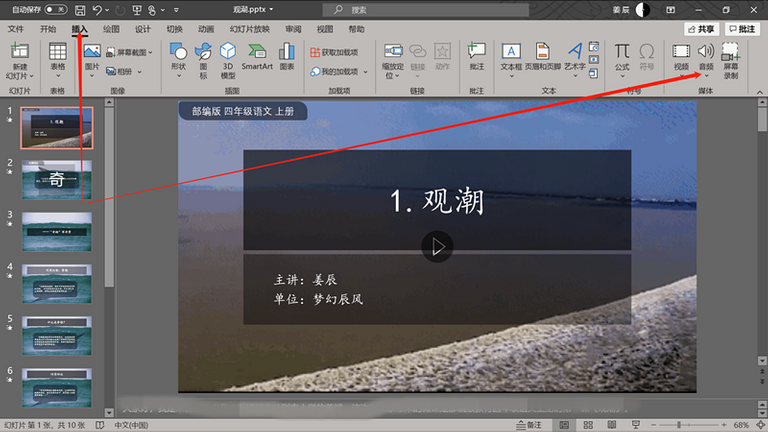768x432 pixels.
Task: Click the Save icon in title bar
Action: coord(80,10)
